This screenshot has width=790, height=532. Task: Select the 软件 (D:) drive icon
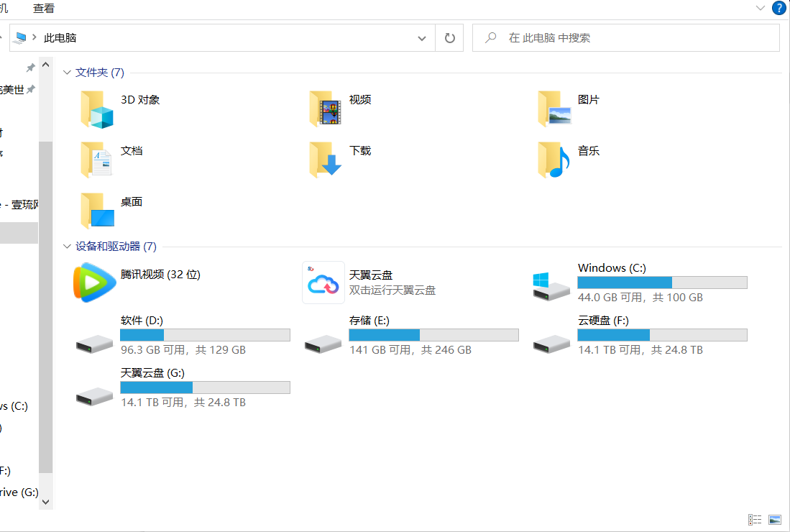[x=94, y=344]
